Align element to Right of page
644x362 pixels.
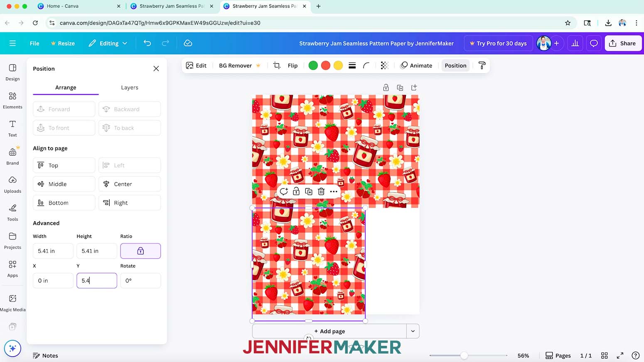point(130,203)
